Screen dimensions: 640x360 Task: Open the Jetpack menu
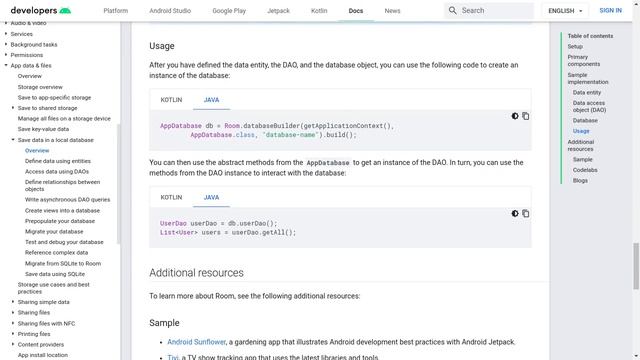coord(278,11)
